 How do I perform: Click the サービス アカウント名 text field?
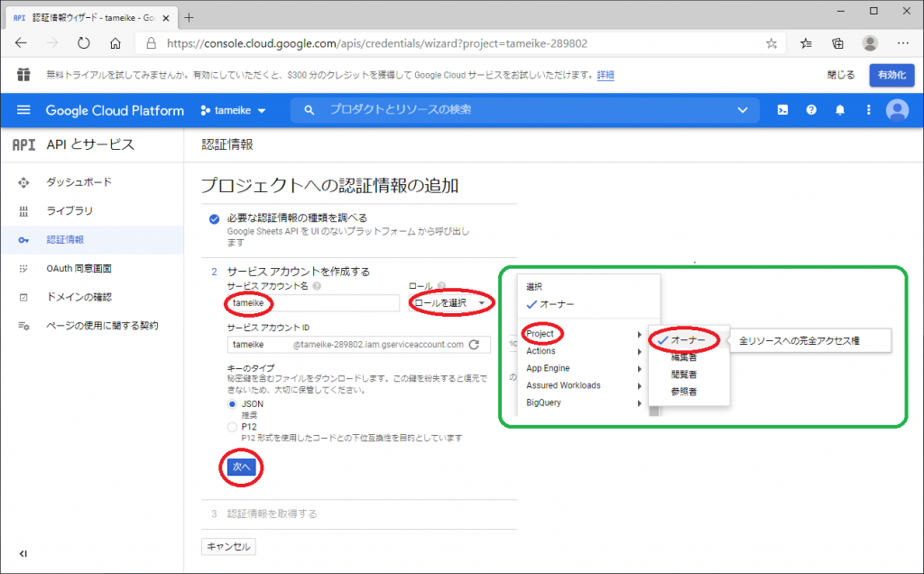313,303
